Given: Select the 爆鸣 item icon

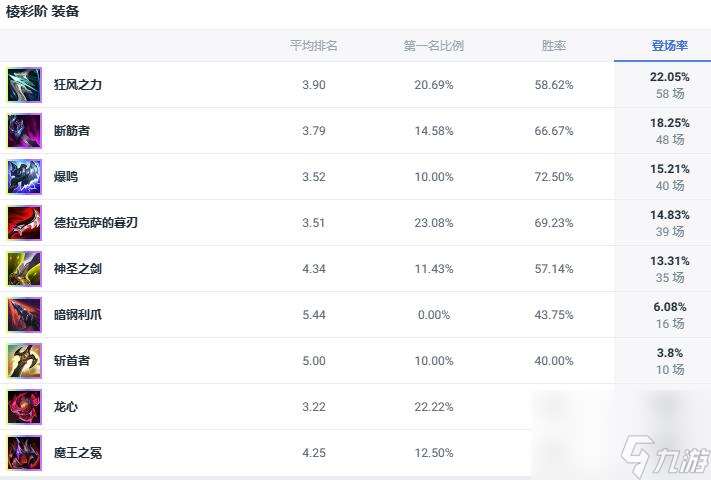Looking at the screenshot, I should pyautogui.click(x=24, y=177).
